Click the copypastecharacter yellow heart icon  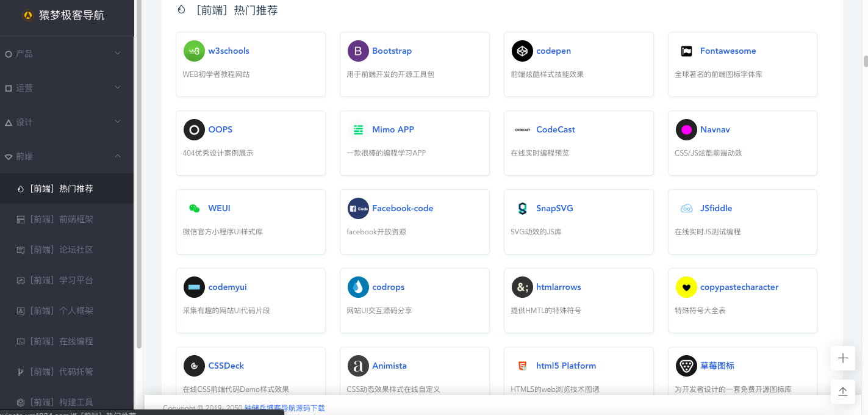[686, 287]
